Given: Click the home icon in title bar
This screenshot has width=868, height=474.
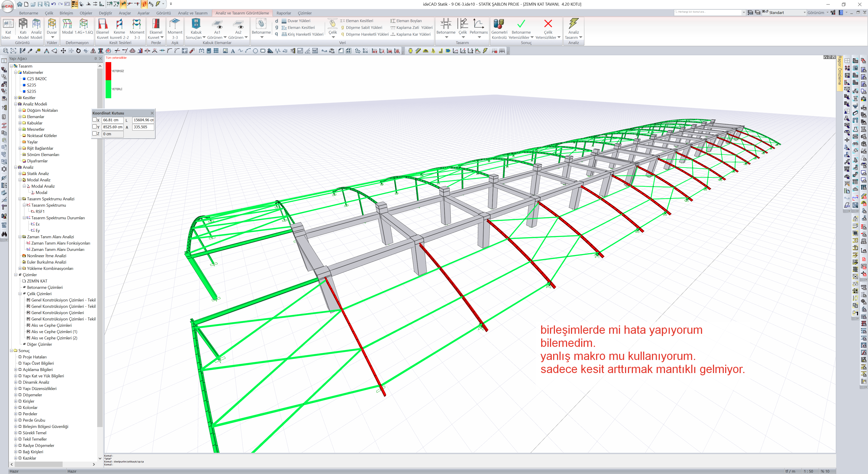Looking at the screenshot, I should [19, 4].
